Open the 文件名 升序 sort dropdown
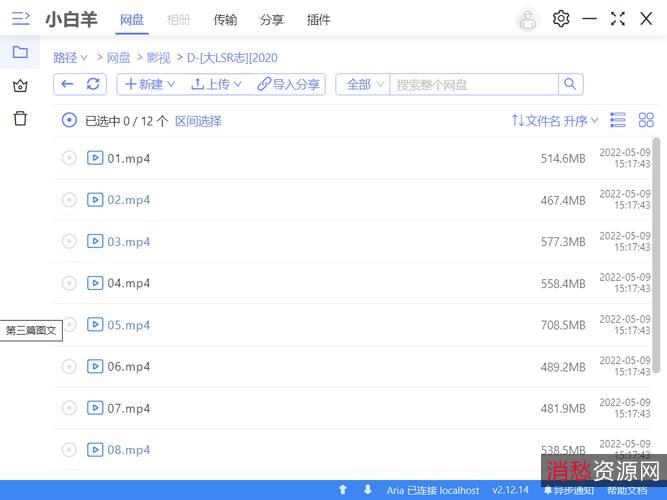667x500 pixels. (555, 121)
